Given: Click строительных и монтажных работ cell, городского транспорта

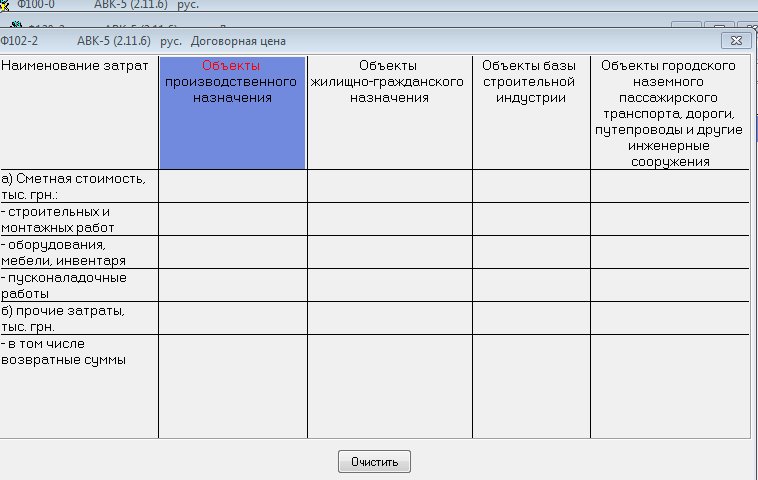Looking at the screenshot, I should click(x=669, y=219).
